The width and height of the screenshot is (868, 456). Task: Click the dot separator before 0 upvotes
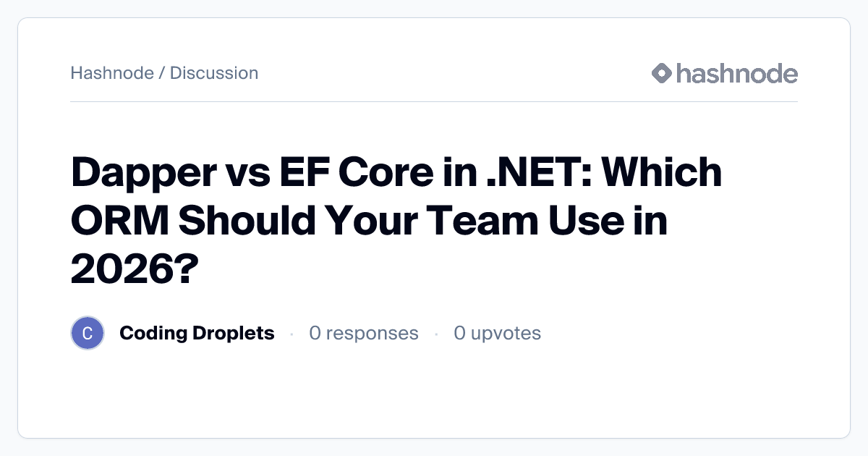click(436, 334)
